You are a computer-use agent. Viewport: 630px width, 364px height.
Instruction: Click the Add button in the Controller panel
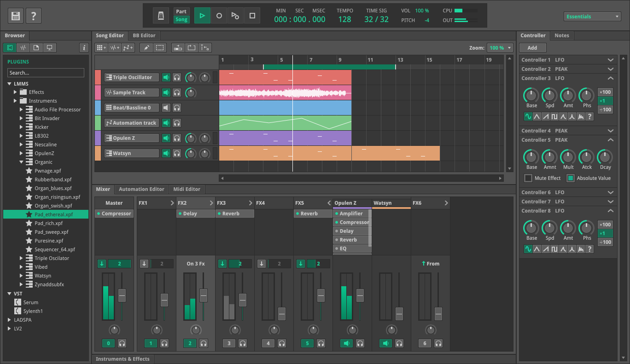(532, 47)
